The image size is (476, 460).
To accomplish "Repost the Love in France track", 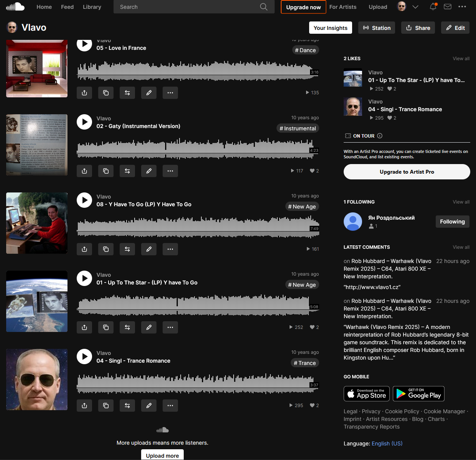I will (127, 93).
